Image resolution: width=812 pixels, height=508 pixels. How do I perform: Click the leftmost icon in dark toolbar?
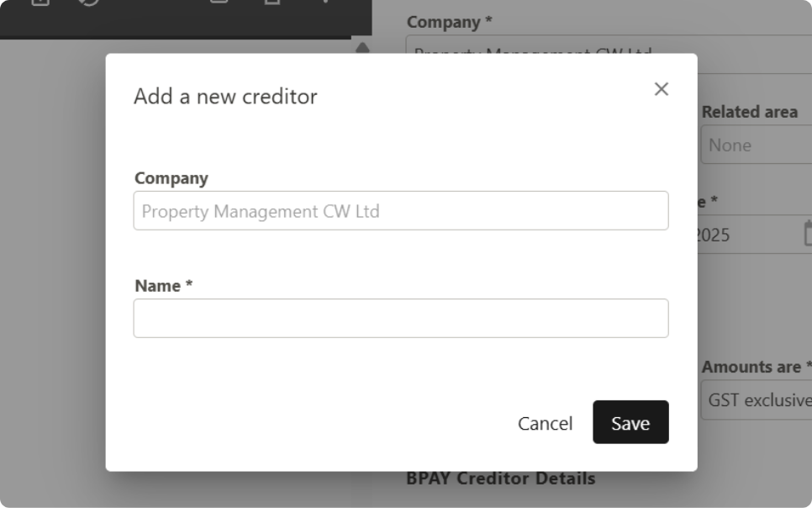(x=40, y=2)
